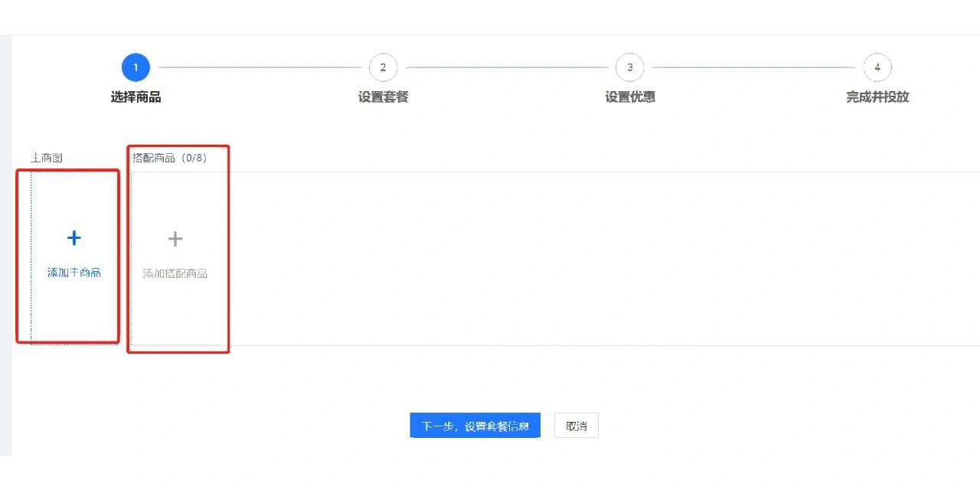Click the 取消 button

pos(577,426)
